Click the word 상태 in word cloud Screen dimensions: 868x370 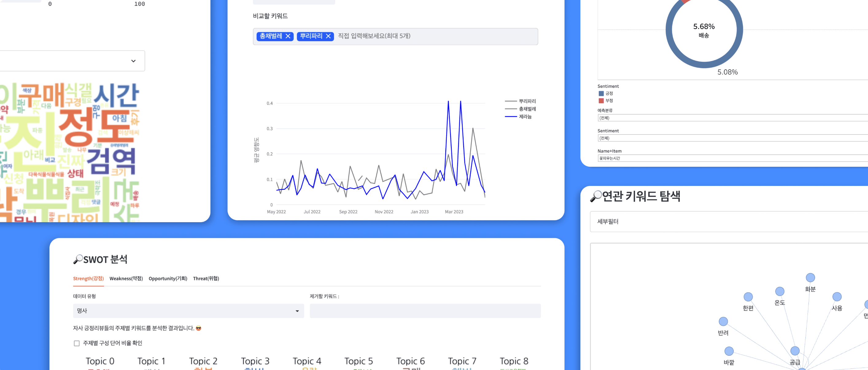[x=75, y=174]
